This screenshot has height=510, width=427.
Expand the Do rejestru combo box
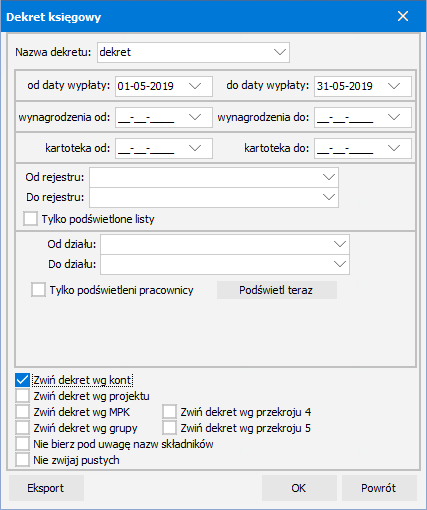[329, 197]
